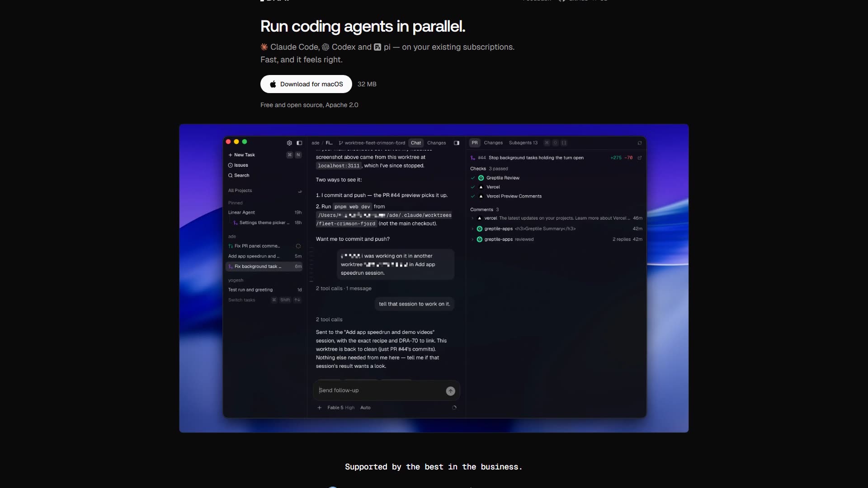This screenshot has height=488, width=868.
Task: Click the ade breadcrumb in header
Action: pyautogui.click(x=316, y=143)
